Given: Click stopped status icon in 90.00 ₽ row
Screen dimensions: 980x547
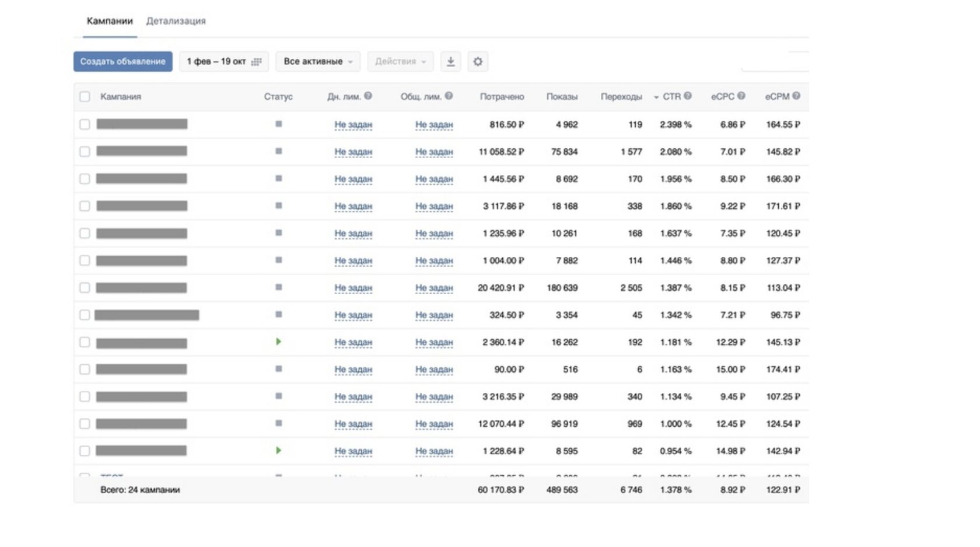Looking at the screenshot, I should click(x=278, y=369).
